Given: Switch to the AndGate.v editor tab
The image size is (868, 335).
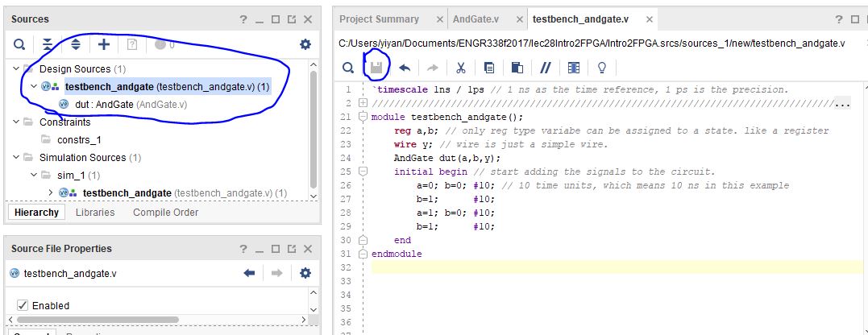Looking at the screenshot, I should (x=476, y=19).
